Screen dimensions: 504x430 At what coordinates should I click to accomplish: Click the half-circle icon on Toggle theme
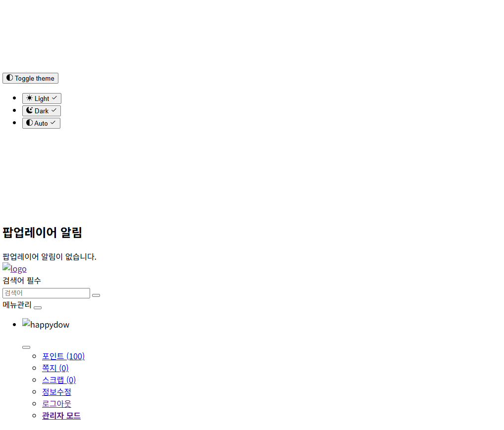point(9,78)
